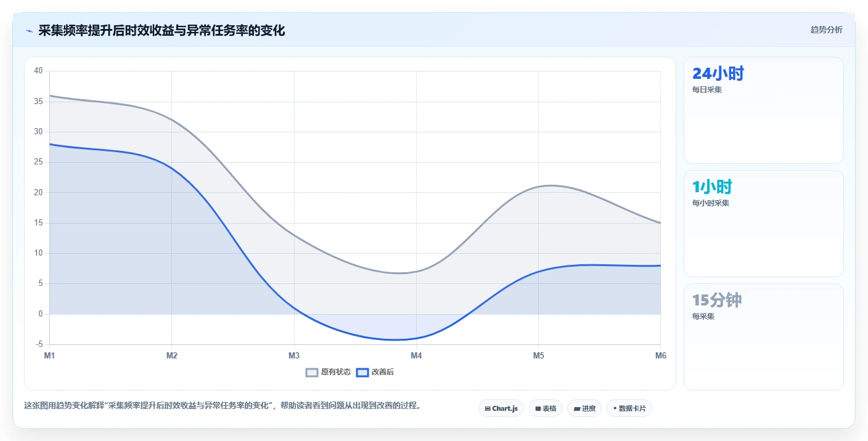
Task: Select the 数据卡片 tag
Action: coord(629,408)
